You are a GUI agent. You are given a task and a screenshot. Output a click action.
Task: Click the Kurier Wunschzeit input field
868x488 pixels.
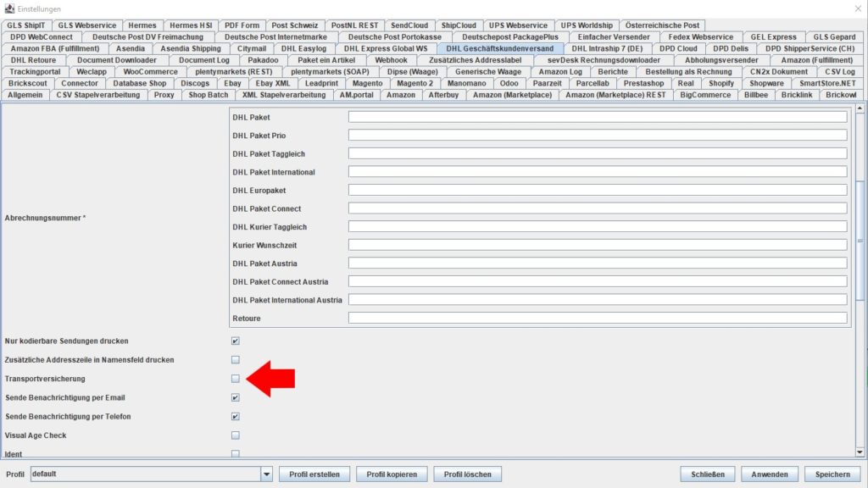pyautogui.click(x=598, y=245)
